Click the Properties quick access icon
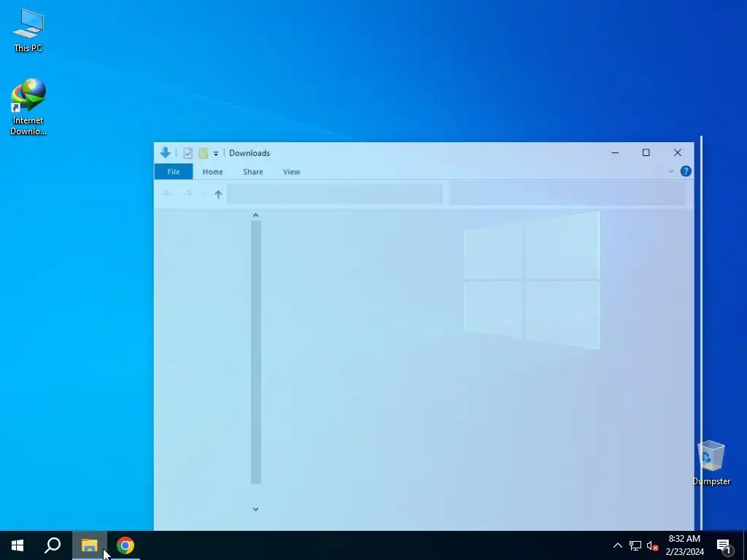This screenshot has height=560, width=747. 187,153
